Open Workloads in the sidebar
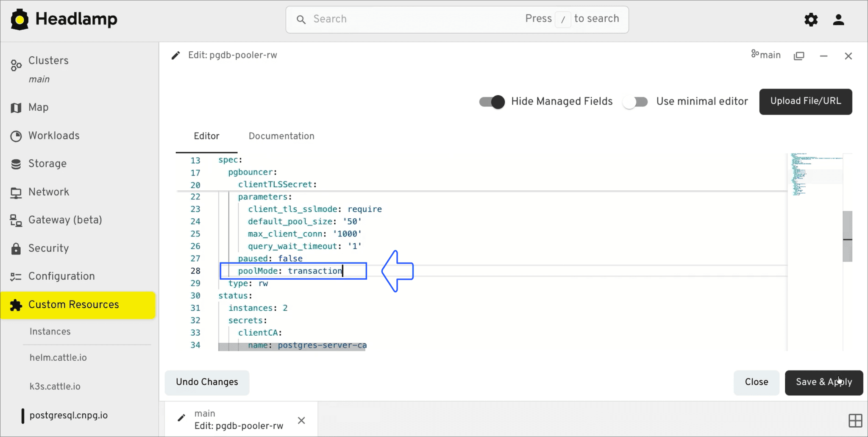Viewport: 868px width, 437px height. tap(54, 136)
